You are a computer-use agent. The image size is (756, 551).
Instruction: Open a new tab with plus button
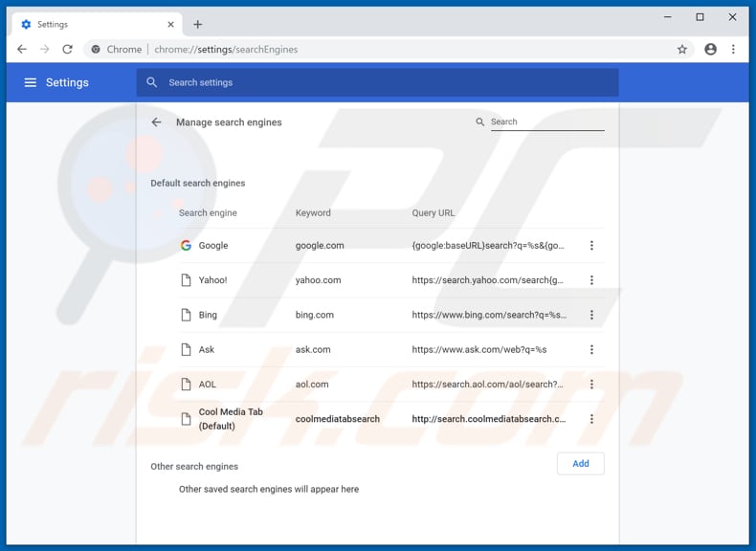click(198, 25)
